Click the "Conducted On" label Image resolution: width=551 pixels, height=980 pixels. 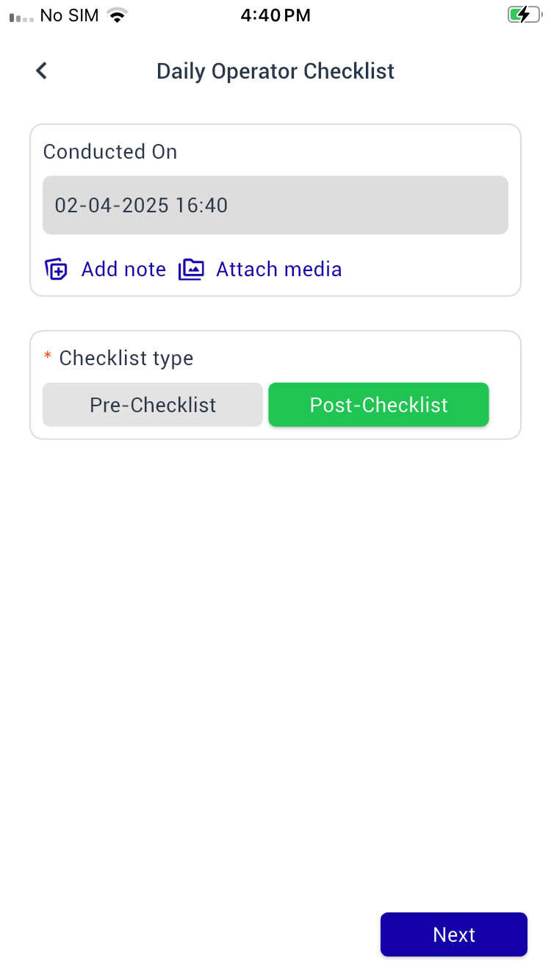[x=110, y=151]
